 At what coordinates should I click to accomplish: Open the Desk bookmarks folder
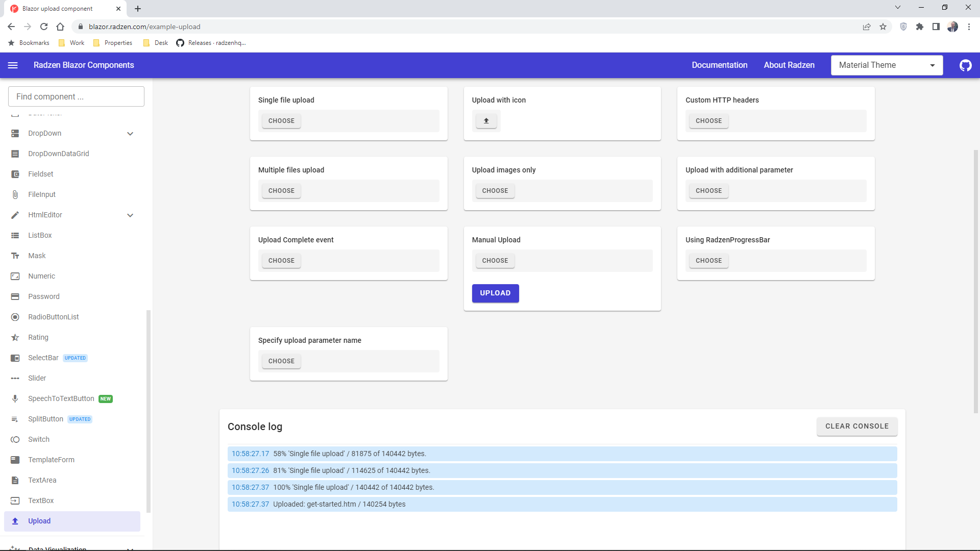coord(156,43)
